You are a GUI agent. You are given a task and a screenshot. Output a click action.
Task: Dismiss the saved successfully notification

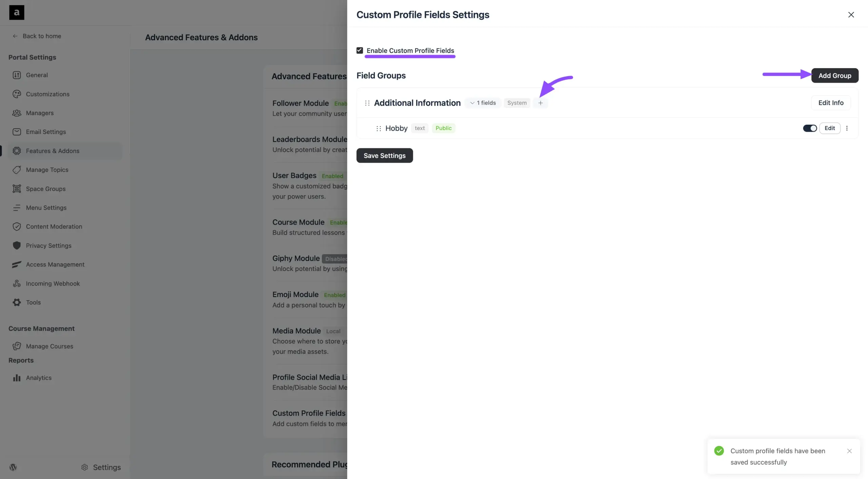tap(849, 451)
